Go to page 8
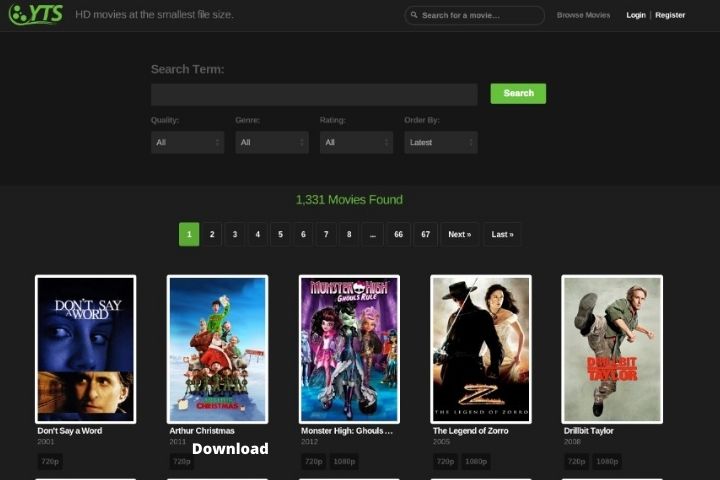The height and width of the screenshot is (480, 720). point(349,234)
